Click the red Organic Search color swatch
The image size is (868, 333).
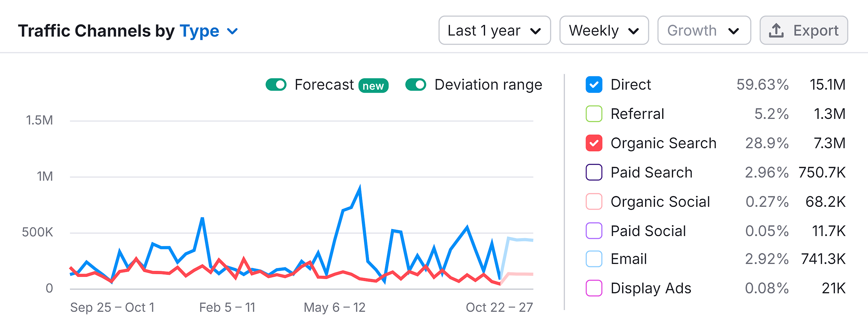point(594,143)
